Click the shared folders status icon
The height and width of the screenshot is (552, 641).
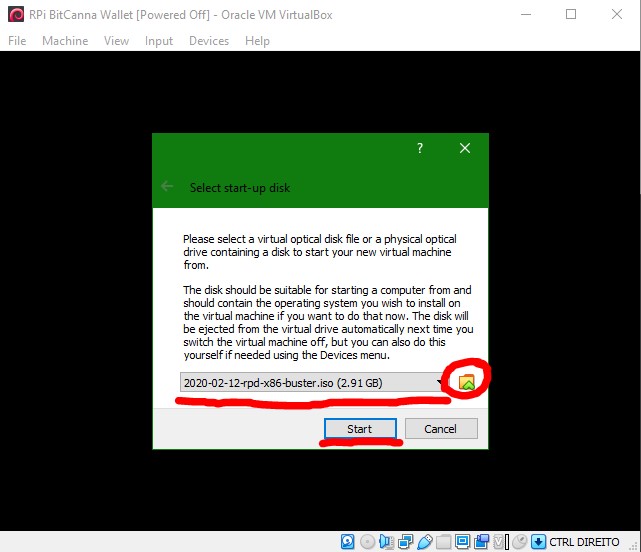444,542
